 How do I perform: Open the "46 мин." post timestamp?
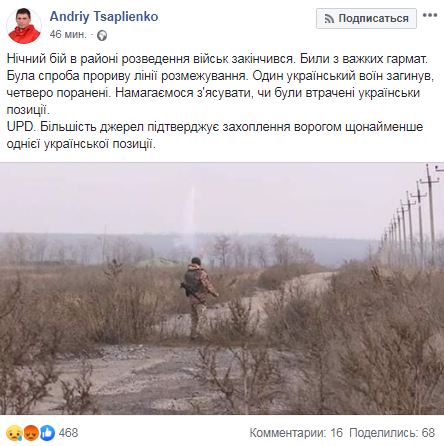pos(68,34)
